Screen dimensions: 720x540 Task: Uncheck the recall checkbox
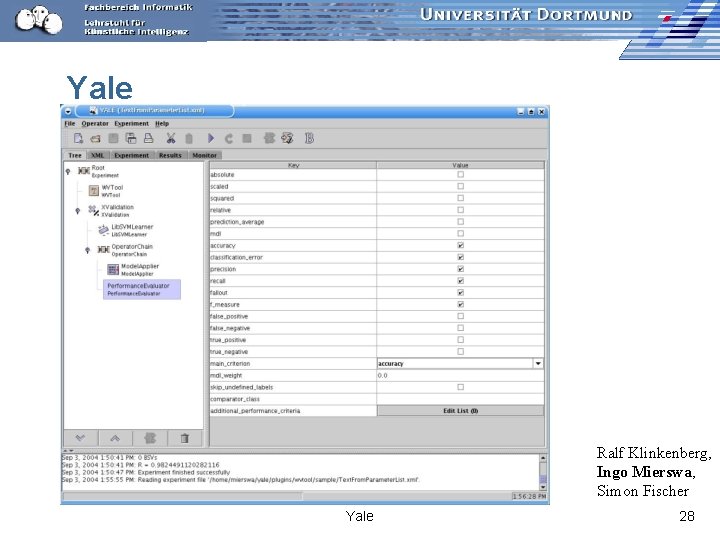[x=461, y=281]
